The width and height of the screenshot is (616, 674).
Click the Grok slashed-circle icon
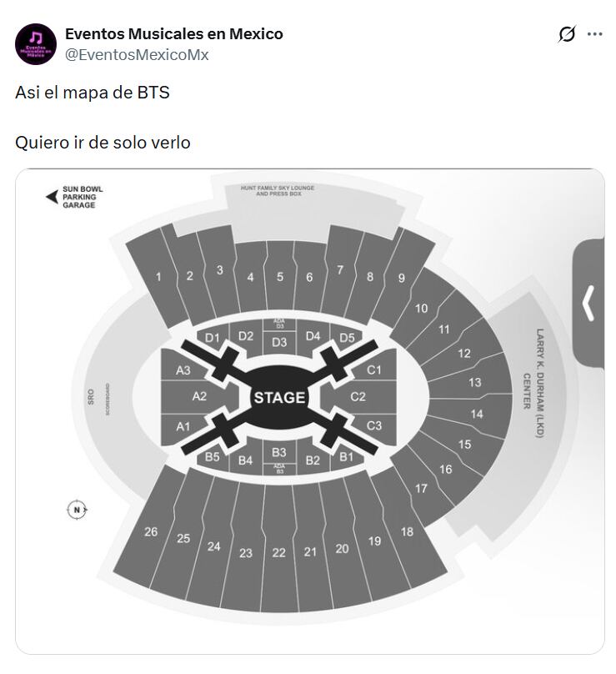pos(565,35)
